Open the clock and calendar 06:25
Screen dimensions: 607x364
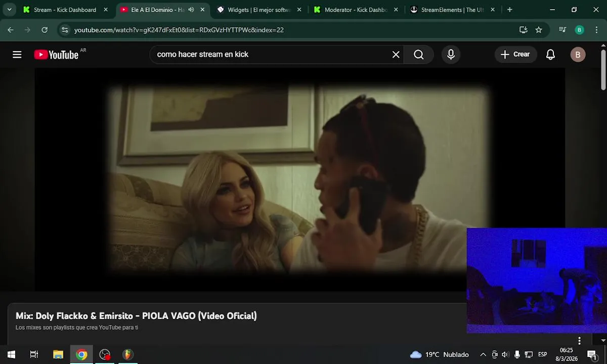tap(567, 354)
